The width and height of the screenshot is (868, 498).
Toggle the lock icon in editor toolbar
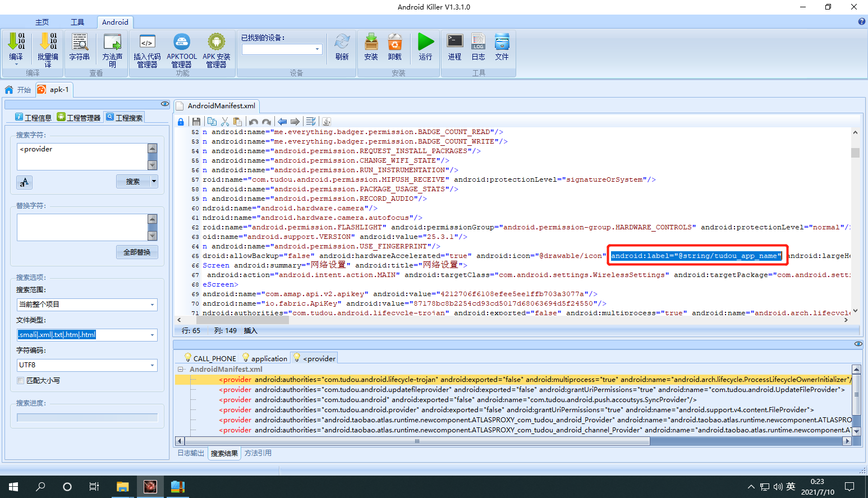coord(181,122)
